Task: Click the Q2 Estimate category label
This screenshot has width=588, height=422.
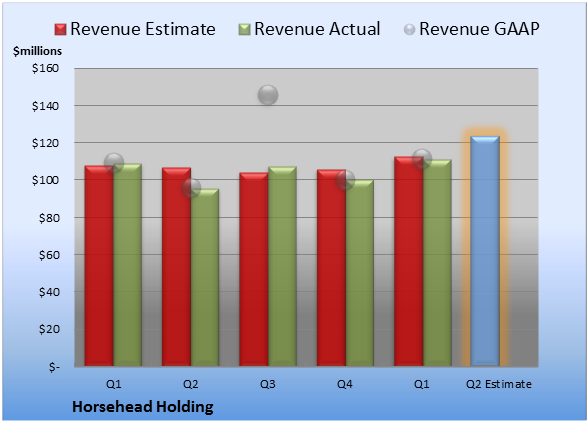Action: 499,384
